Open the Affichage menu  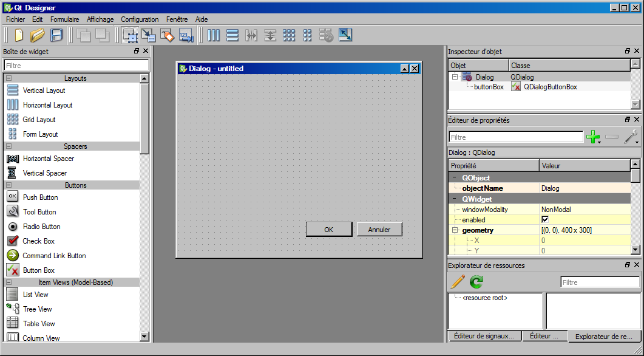pos(100,19)
